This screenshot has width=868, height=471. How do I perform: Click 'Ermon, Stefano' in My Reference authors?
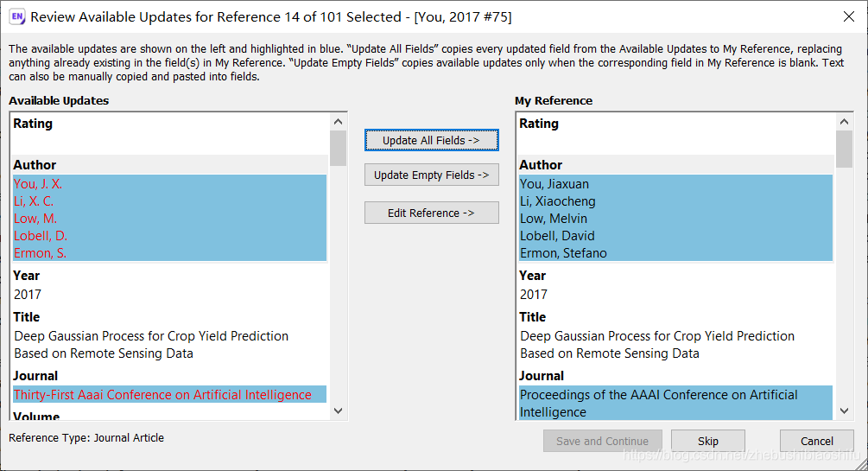point(563,253)
